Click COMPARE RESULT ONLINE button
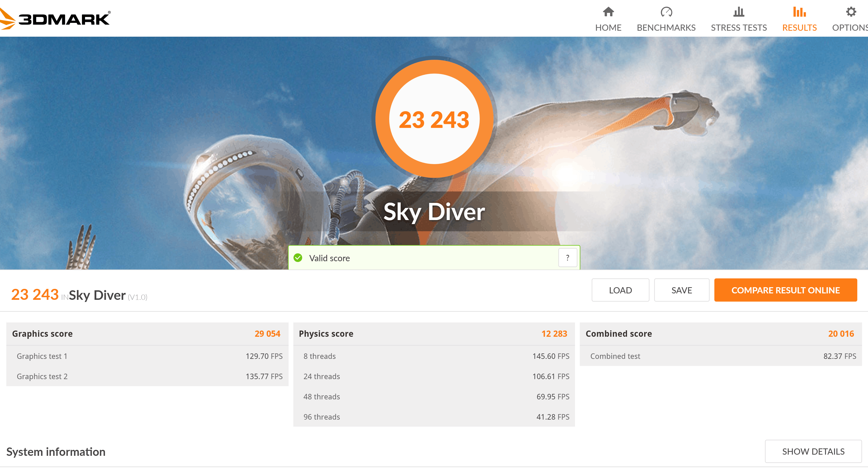Screen dimensions: 868x472 [x=785, y=290]
